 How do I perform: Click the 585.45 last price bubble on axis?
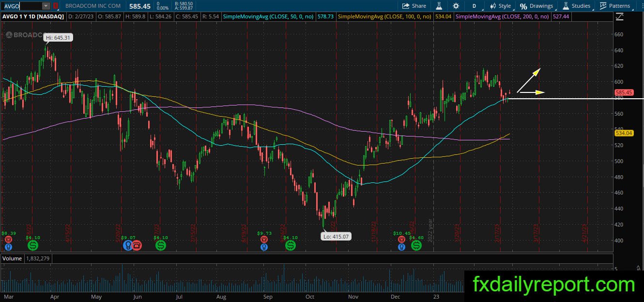point(624,92)
